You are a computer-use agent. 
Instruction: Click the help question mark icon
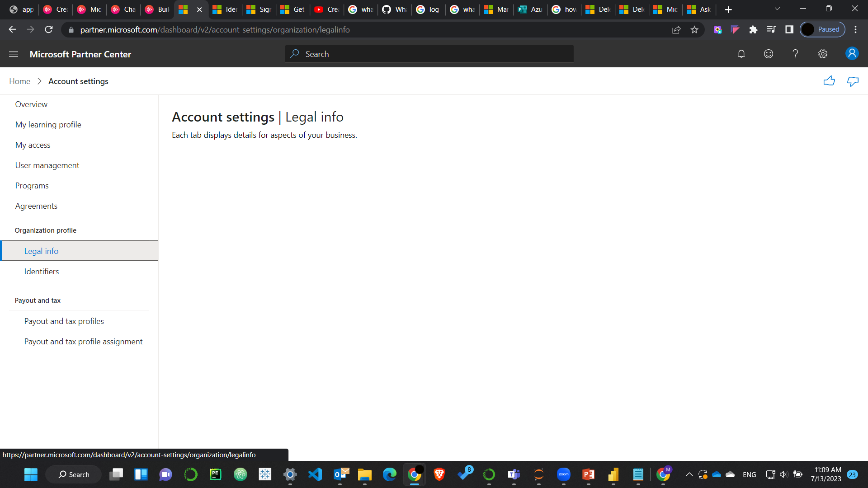coord(795,54)
